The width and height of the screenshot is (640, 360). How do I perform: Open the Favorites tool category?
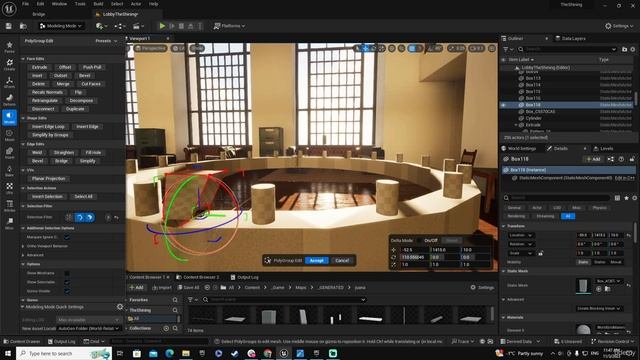[9, 47]
